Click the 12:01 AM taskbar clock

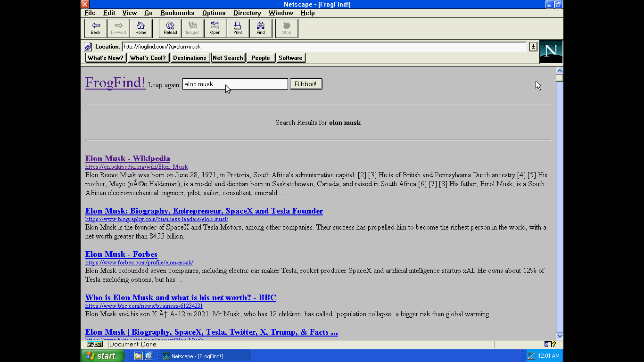548,356
